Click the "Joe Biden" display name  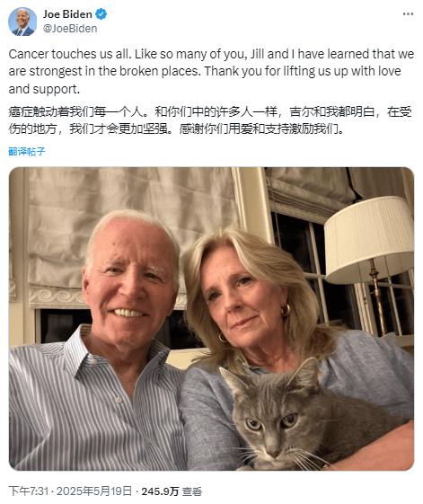pos(67,14)
